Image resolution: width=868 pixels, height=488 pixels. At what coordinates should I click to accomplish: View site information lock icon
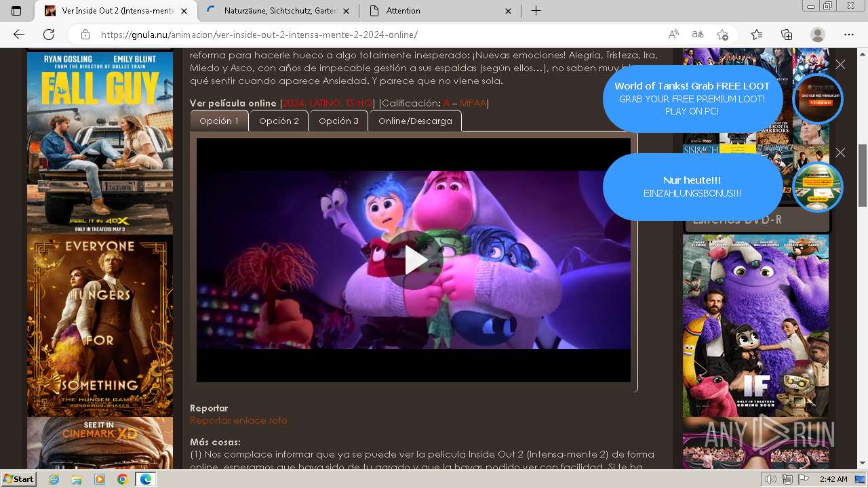point(85,35)
